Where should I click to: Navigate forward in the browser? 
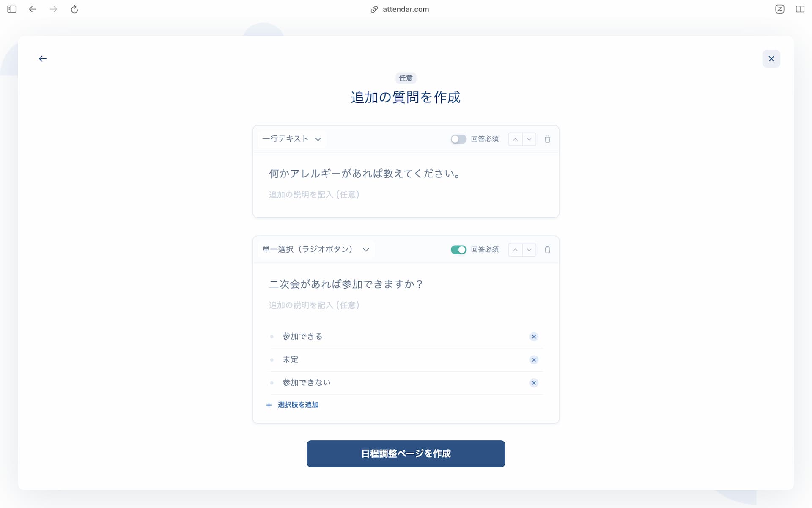pyautogui.click(x=53, y=9)
